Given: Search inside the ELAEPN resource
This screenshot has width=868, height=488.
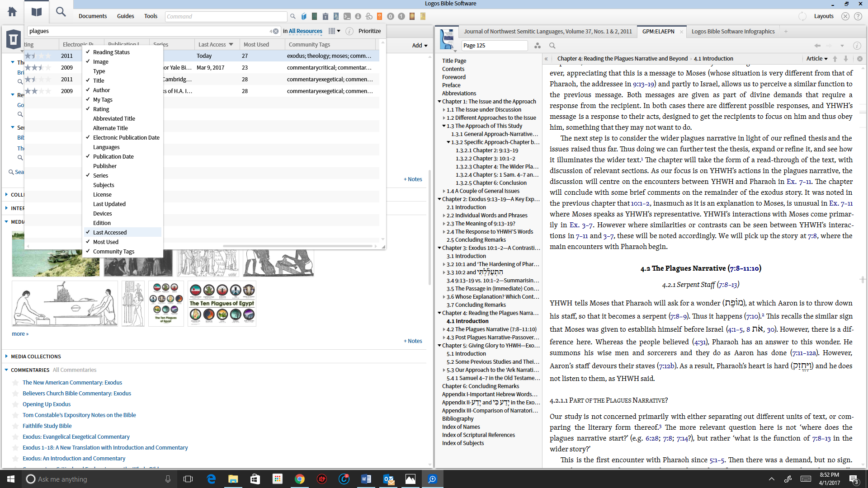Looking at the screenshot, I should pyautogui.click(x=552, y=46).
